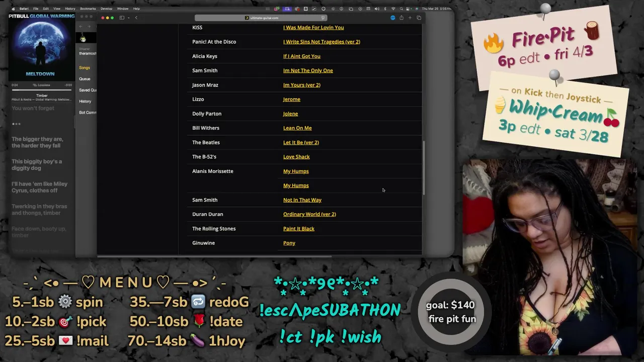Open the Apple menu
644x362 pixels.
coord(13,9)
